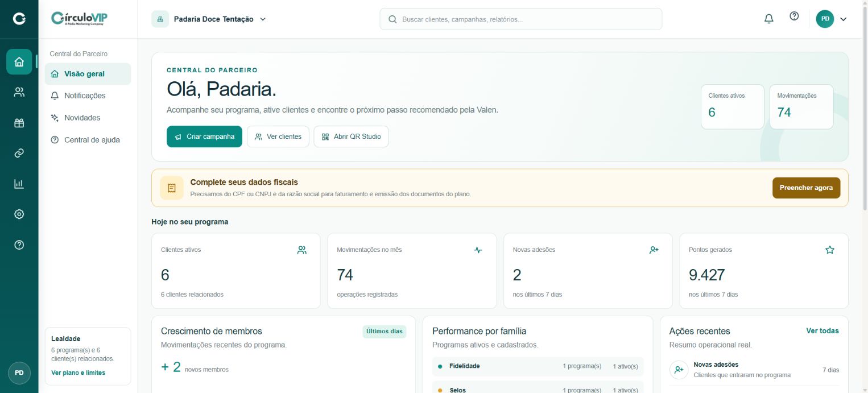Click 'operações registradas' text

click(x=367, y=295)
